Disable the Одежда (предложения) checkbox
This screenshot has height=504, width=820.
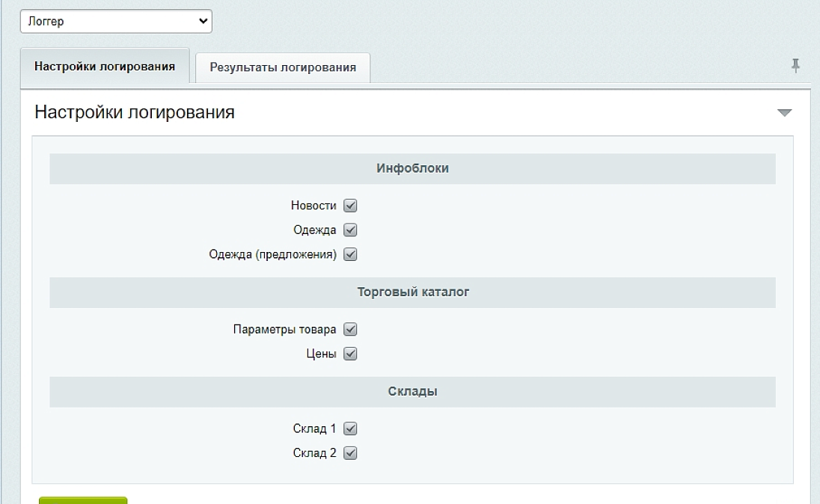[x=350, y=255]
